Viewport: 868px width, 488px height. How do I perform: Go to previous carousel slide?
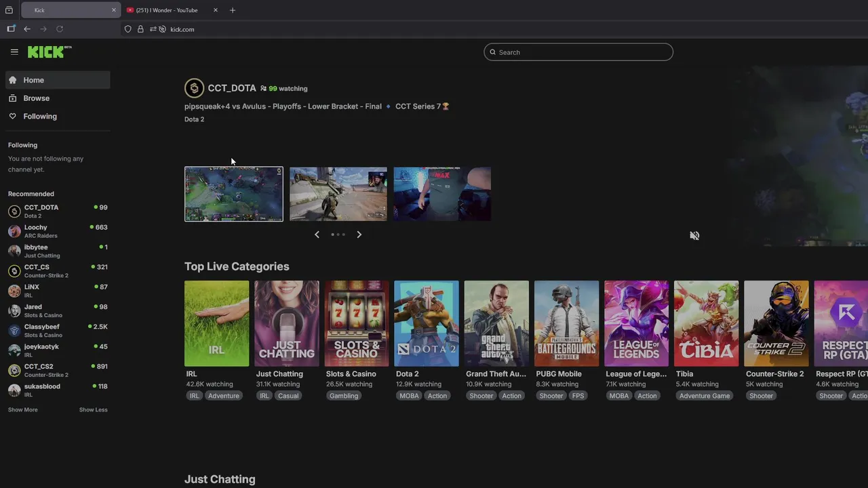coord(317,235)
